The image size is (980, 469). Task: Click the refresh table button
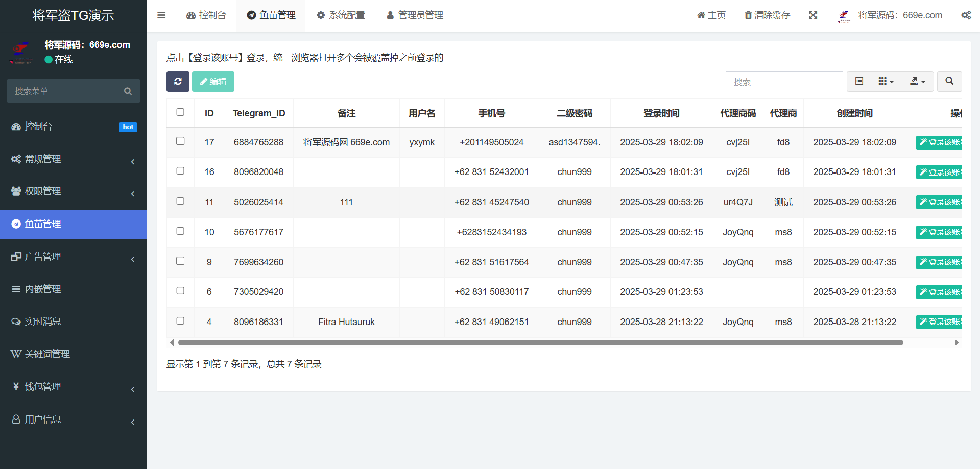[x=178, y=82]
